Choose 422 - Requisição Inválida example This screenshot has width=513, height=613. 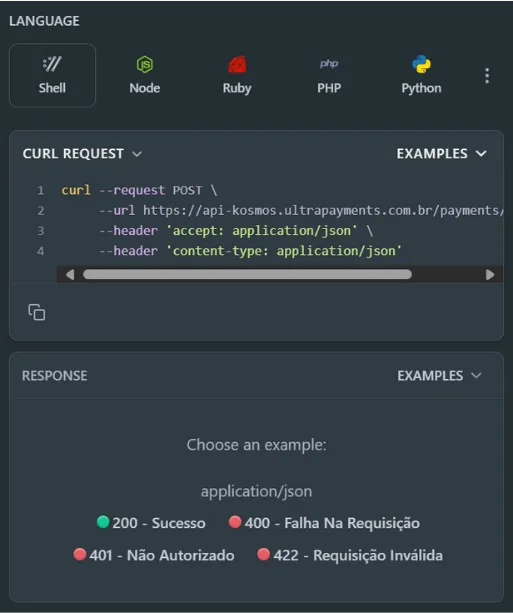(x=350, y=555)
